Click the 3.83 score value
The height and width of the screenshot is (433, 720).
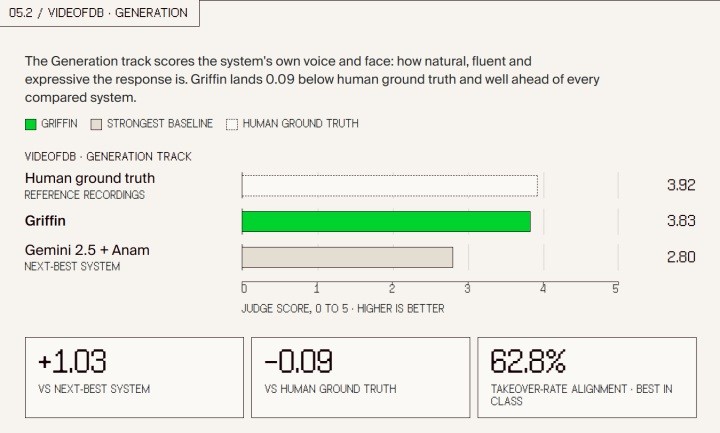click(681, 221)
